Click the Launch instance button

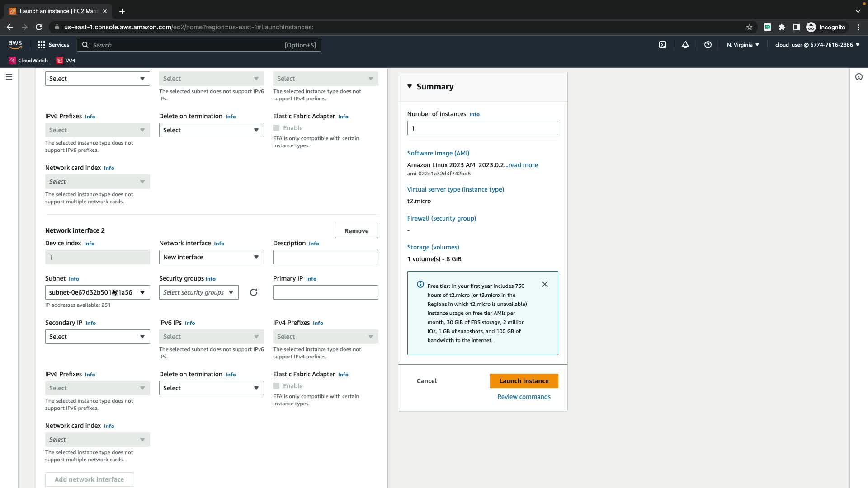pos(524,381)
